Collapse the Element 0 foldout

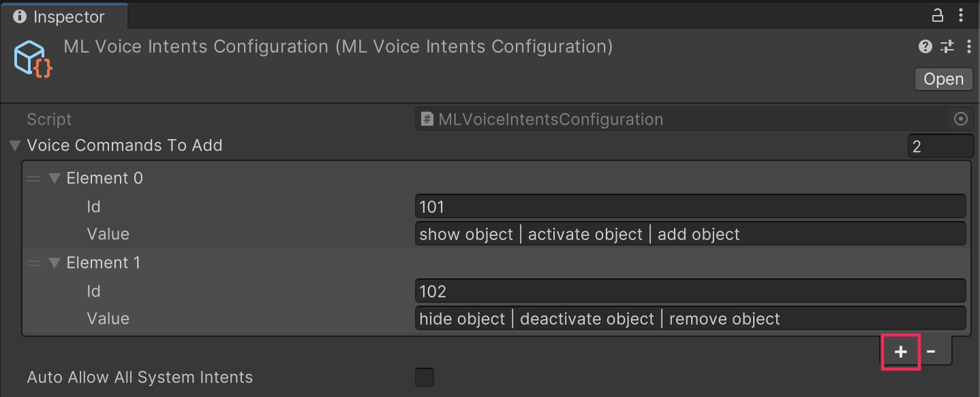pos(55,179)
